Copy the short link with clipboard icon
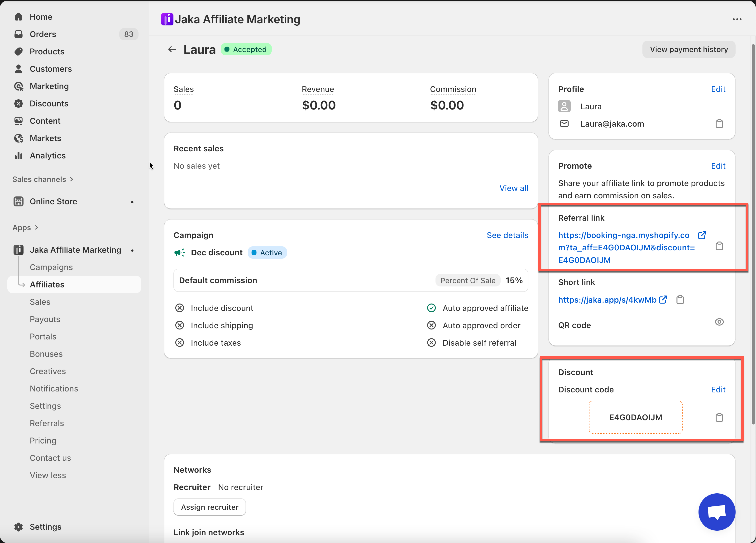Image resolution: width=756 pixels, height=543 pixels. point(680,300)
